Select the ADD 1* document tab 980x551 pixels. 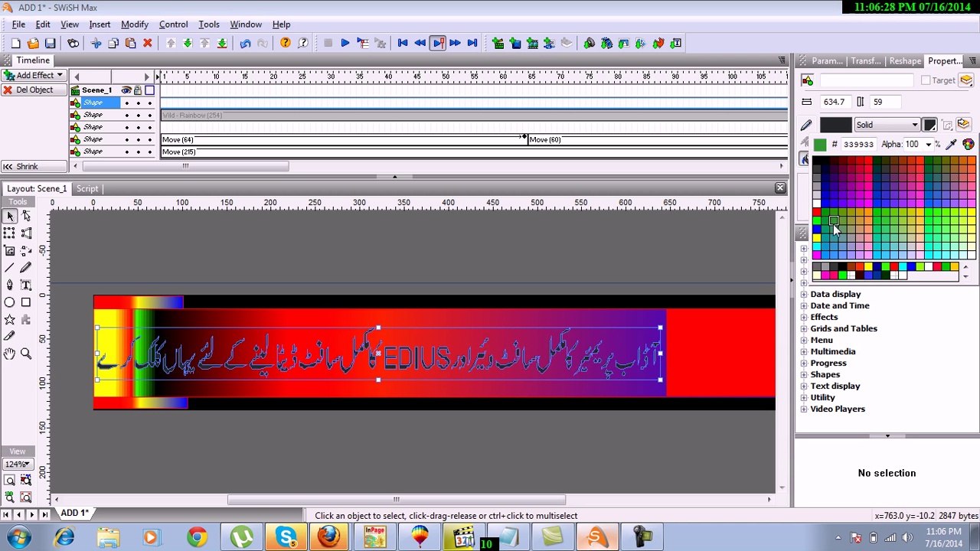[74, 514]
